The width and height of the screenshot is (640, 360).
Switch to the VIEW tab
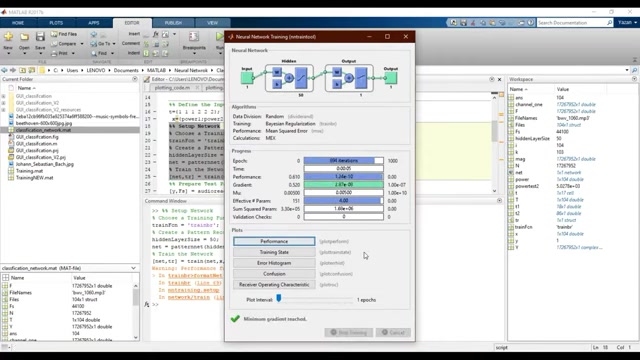click(212, 23)
